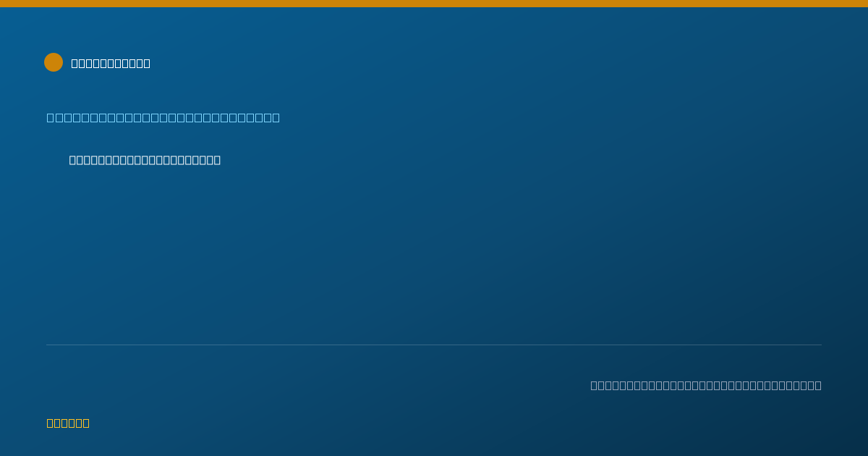Image resolution: width=868 pixels, height=456 pixels.
Task: Click the orange circle logo icon
Action: point(54,62)
